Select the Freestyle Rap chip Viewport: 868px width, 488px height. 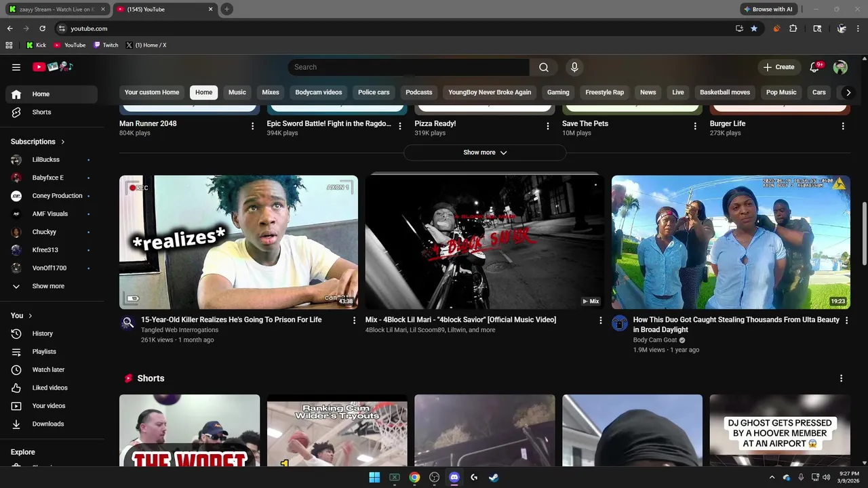605,92
